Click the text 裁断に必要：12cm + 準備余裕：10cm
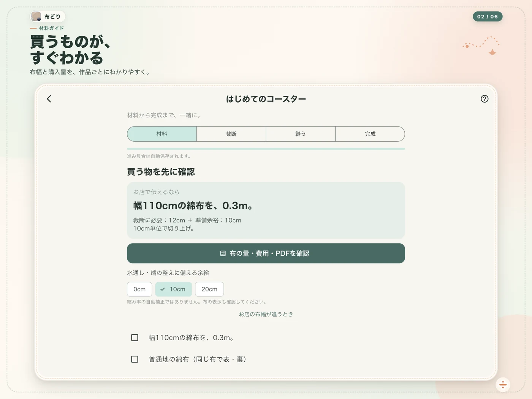The height and width of the screenshot is (399, 532). click(x=187, y=220)
